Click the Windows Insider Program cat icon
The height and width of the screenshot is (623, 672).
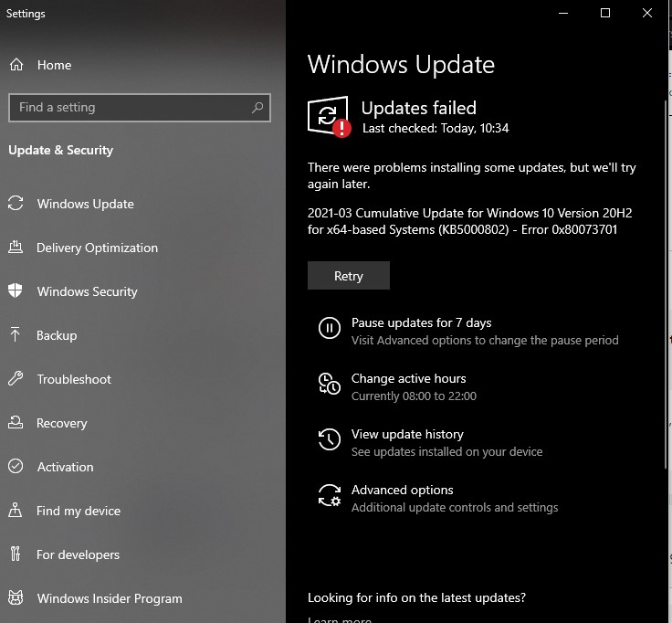16,597
